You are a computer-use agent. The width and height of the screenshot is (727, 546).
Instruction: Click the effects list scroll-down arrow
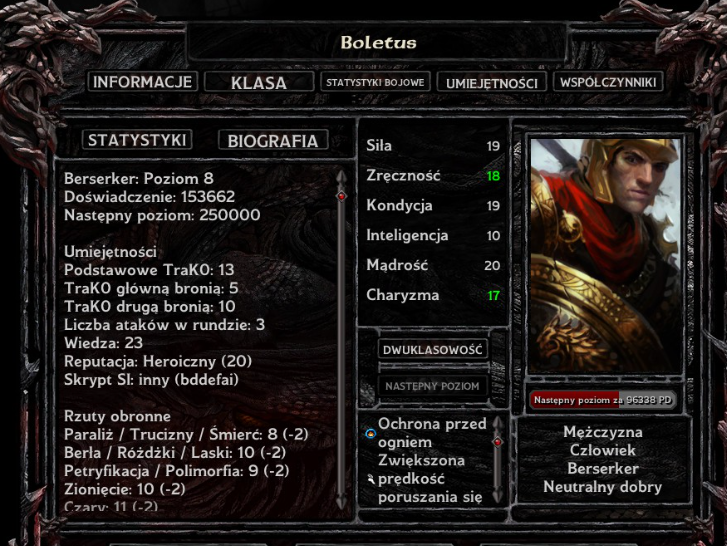[x=497, y=495]
